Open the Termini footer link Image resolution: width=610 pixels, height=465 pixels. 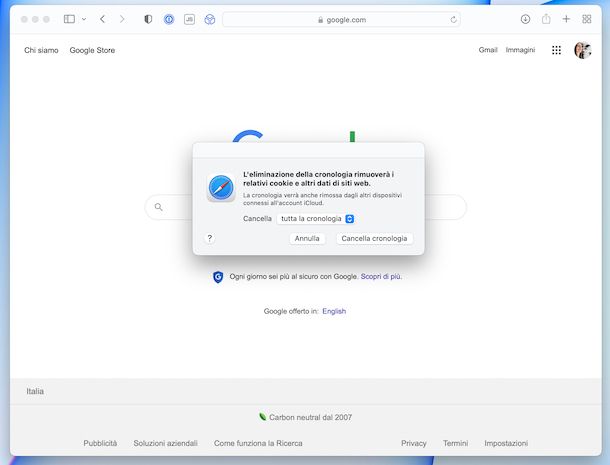455,443
